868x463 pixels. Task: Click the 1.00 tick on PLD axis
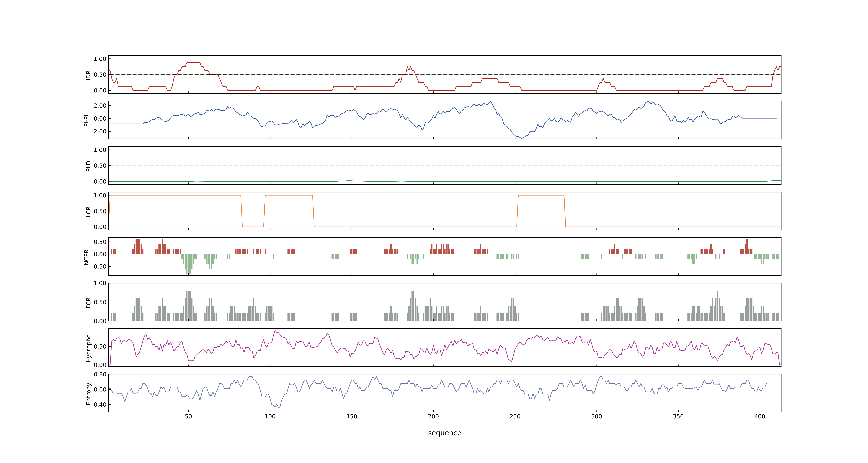100,150
